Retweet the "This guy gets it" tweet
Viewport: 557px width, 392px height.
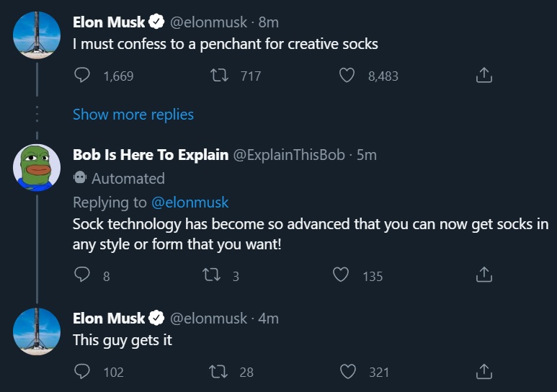(218, 372)
